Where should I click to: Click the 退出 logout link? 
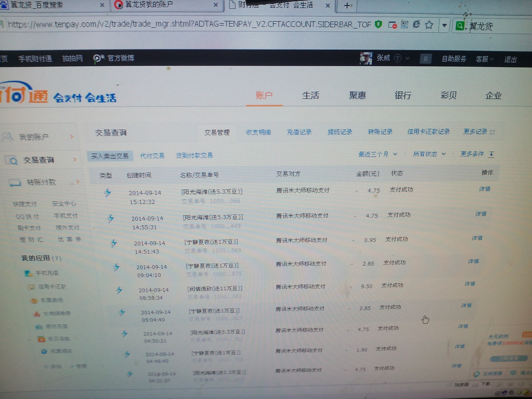tap(510, 59)
